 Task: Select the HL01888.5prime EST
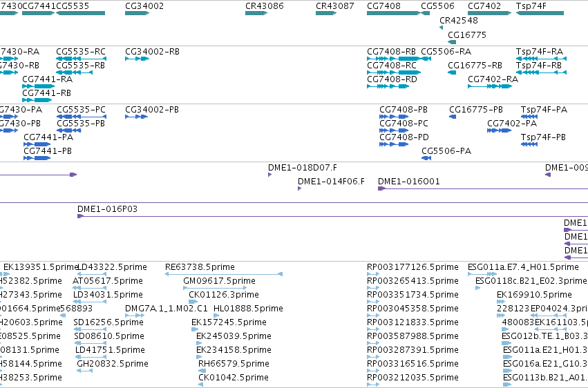[216, 316]
